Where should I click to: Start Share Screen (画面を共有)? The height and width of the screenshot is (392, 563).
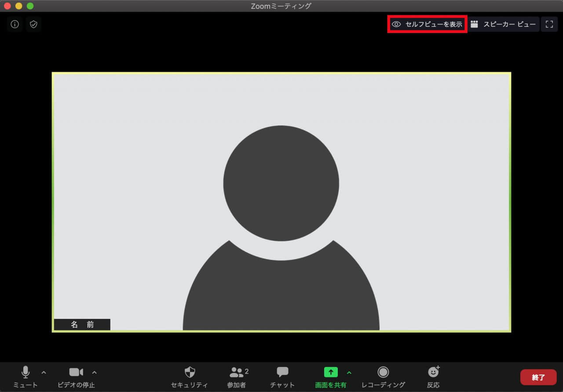(x=331, y=377)
